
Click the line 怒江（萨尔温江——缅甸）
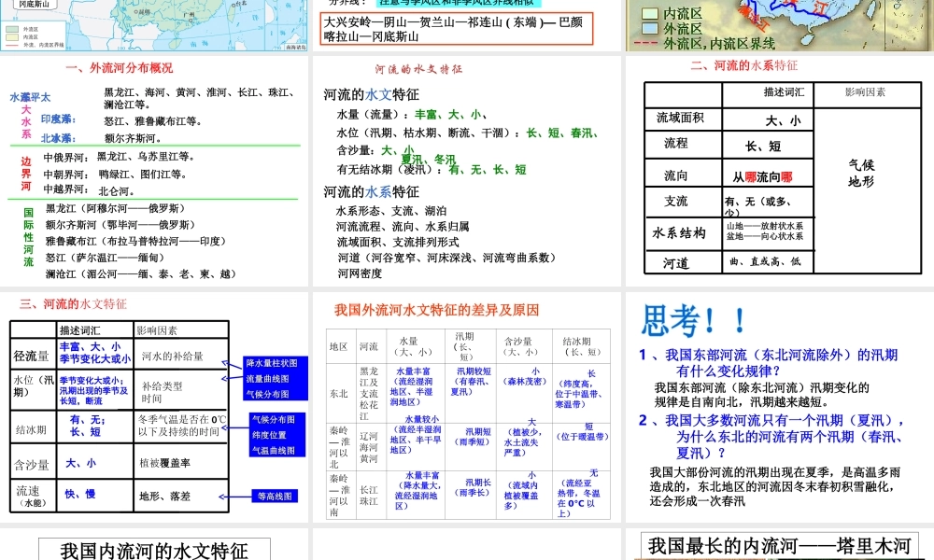[105, 258]
